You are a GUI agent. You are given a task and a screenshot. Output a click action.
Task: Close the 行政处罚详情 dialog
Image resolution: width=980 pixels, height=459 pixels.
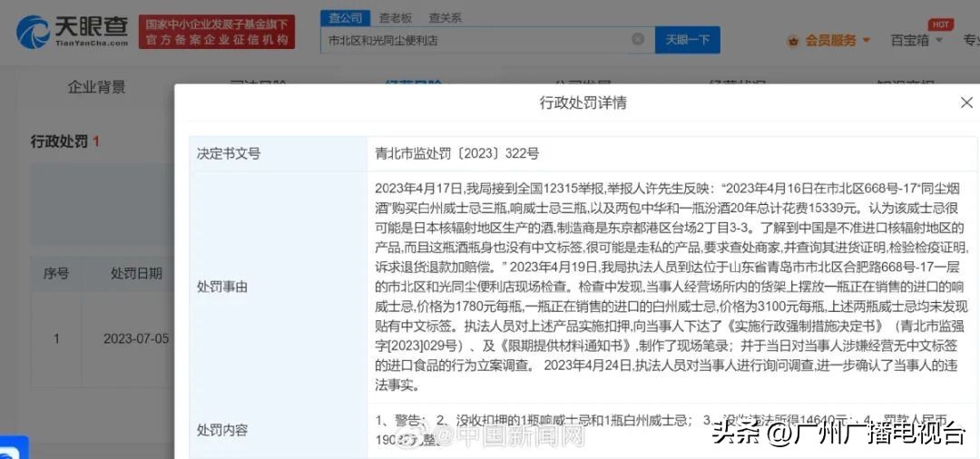(x=966, y=103)
